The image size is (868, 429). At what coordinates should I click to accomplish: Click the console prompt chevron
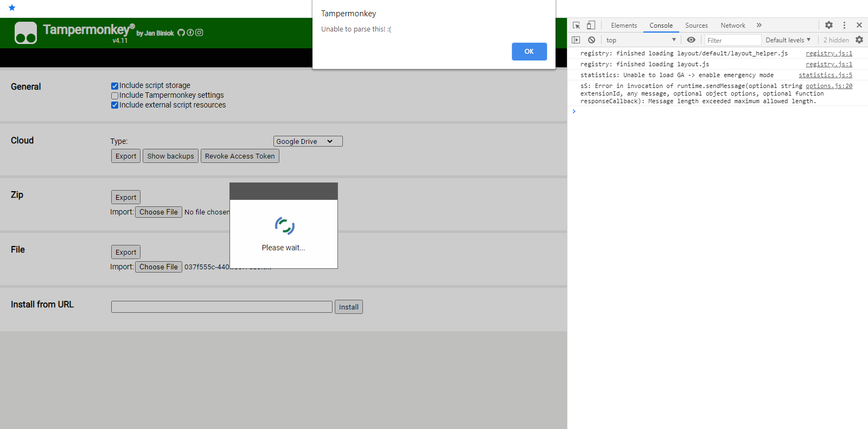click(574, 111)
